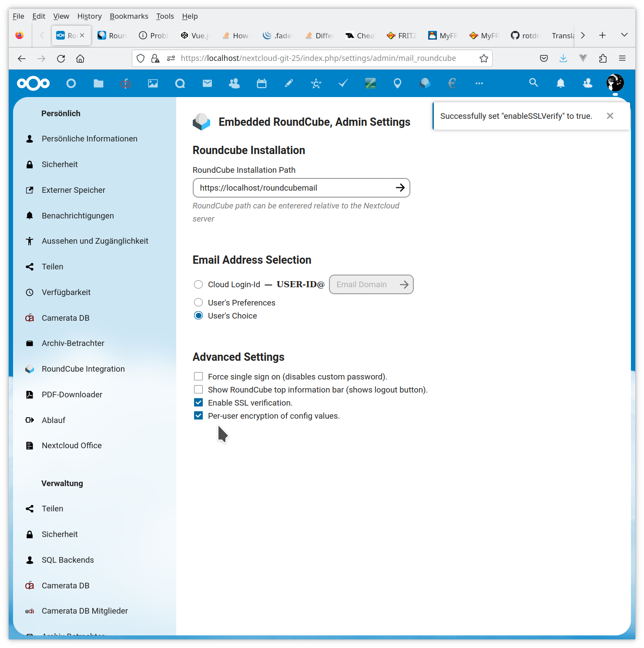Select User's Preferences radio option
This screenshot has width=644, height=648.
(198, 302)
